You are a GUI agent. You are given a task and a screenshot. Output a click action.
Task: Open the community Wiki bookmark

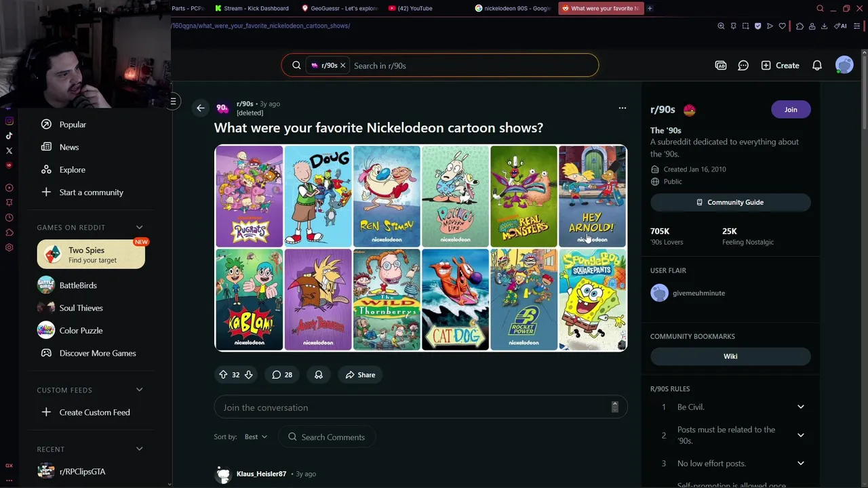pos(730,357)
